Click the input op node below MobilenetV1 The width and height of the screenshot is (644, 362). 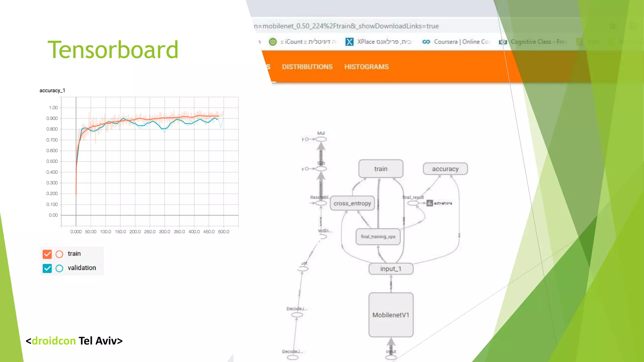pos(391,358)
